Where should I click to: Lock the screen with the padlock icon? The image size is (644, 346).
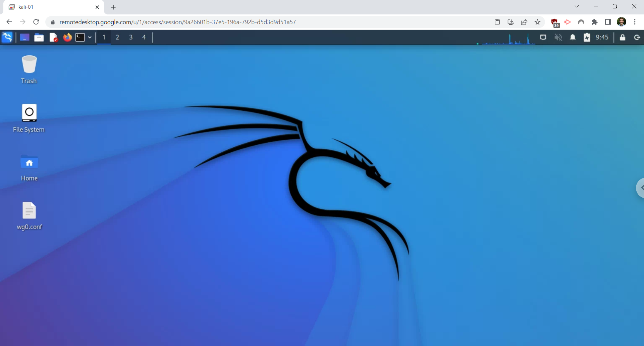click(623, 37)
